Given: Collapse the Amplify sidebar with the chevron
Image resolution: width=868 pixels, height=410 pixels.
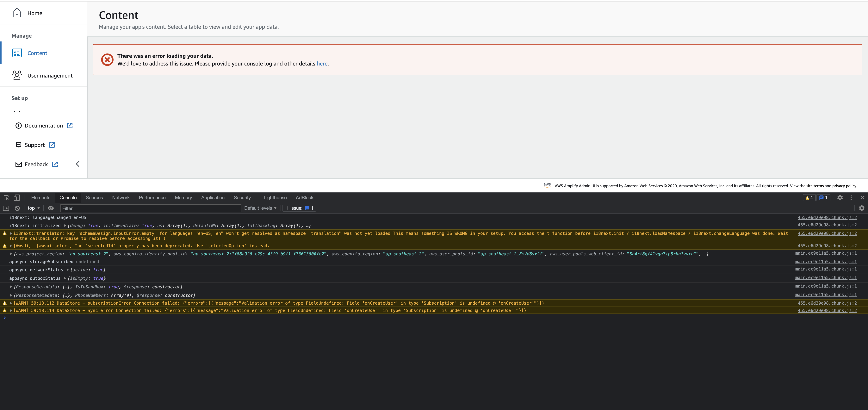Looking at the screenshot, I should (77, 164).
